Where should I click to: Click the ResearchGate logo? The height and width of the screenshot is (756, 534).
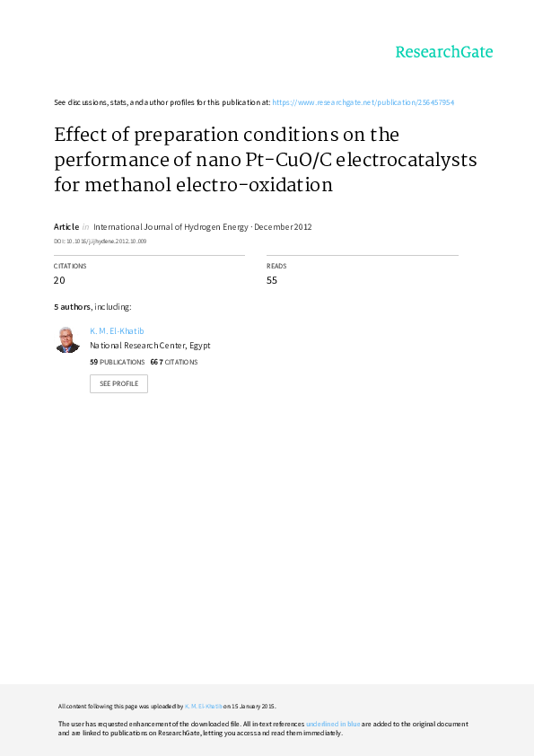coord(444,52)
